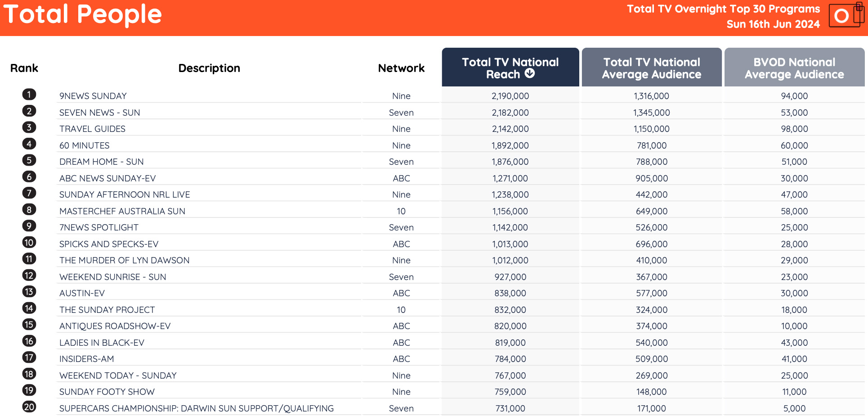Click the rank 5 badge
Image resolution: width=868 pixels, height=416 pixels.
pyautogui.click(x=29, y=160)
